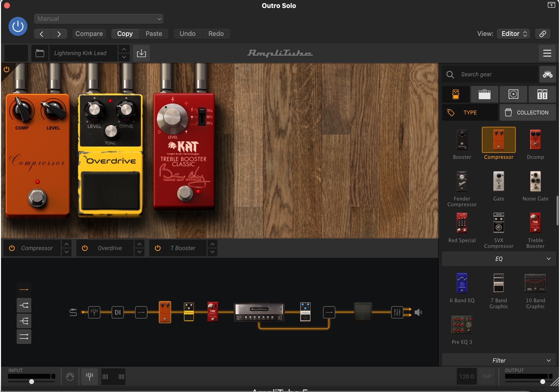Click the Overdrive slot down arrow
Screen dimensions: 560x392
139,252
